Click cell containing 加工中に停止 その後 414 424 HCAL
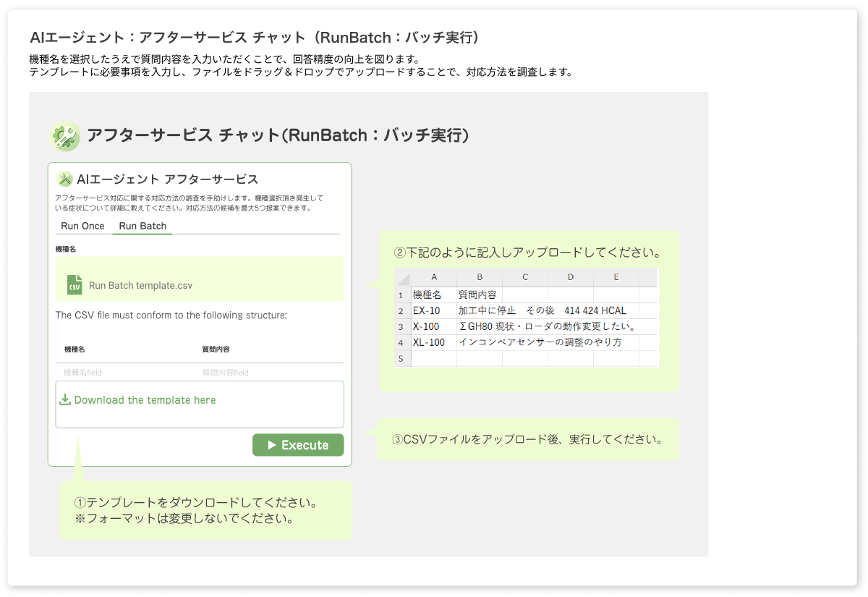This screenshot has height=597, width=868. click(542, 311)
